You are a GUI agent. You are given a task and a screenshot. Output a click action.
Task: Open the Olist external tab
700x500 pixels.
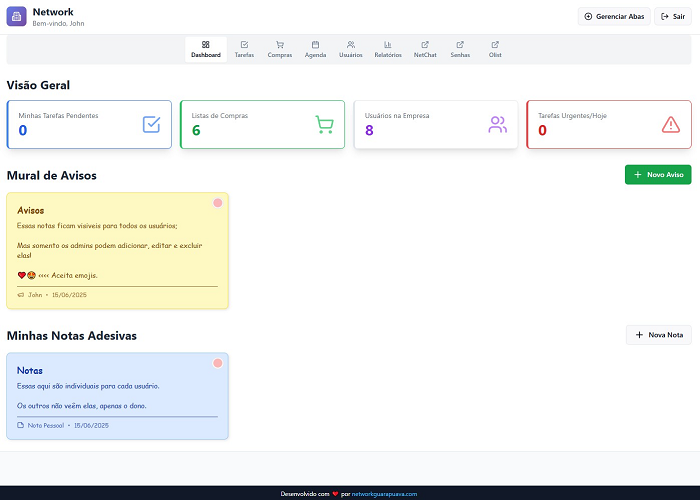coord(495,49)
